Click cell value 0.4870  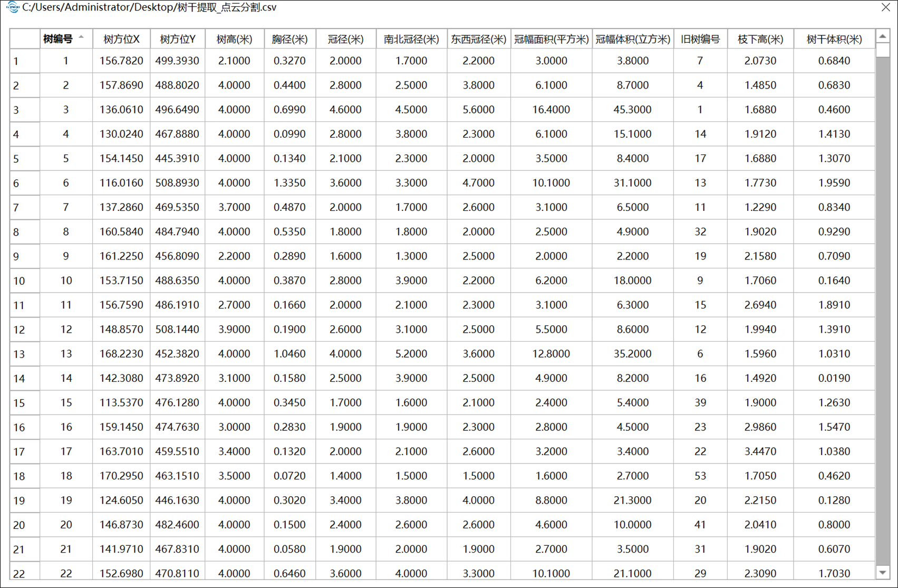289,207
